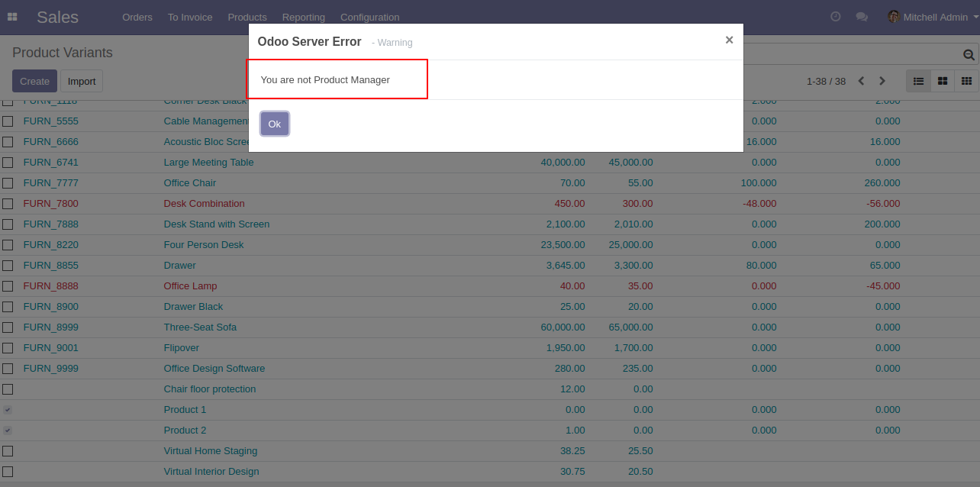
Task: Open the Office Chair product row
Action: [x=490, y=183]
